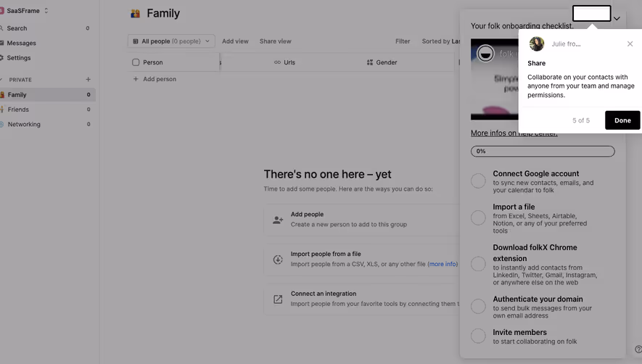The height and width of the screenshot is (364, 642).
Task: Click the Search sidebar magnifier icon
Action: click(x=1, y=28)
